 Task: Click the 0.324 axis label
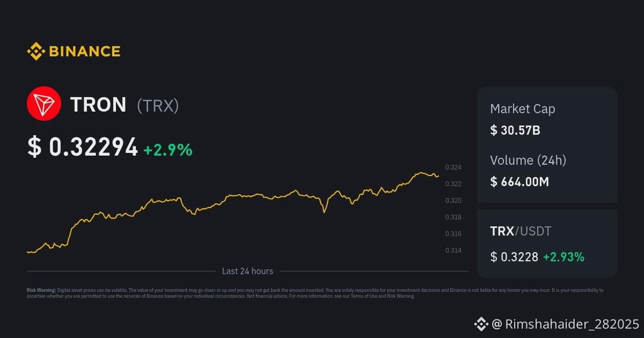click(x=453, y=167)
